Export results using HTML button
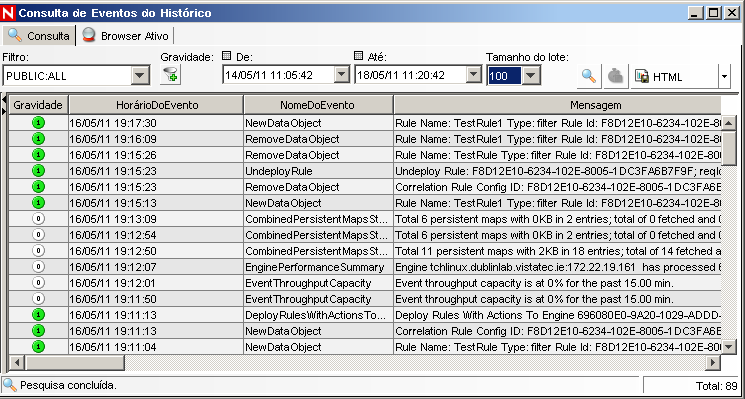The height and width of the screenshot is (399, 745). [x=674, y=76]
